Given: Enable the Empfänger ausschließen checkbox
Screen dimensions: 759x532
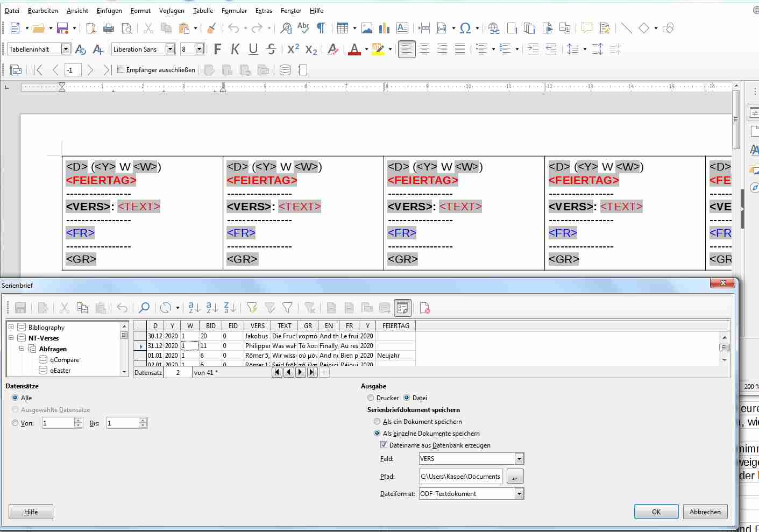Looking at the screenshot, I should point(121,69).
